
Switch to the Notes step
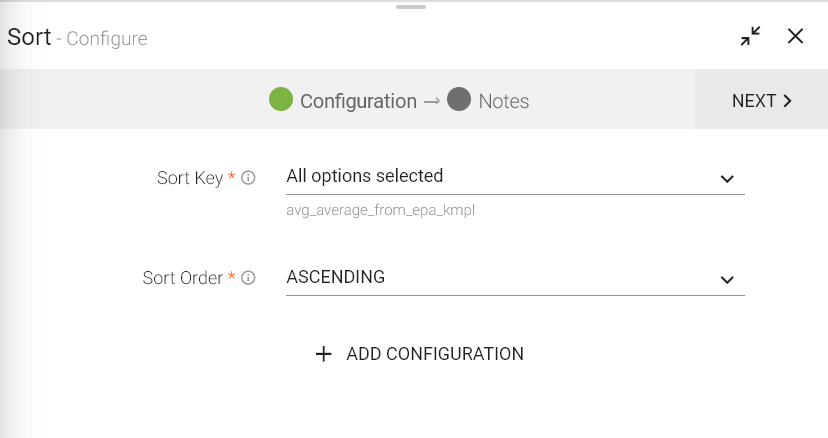[503, 101]
